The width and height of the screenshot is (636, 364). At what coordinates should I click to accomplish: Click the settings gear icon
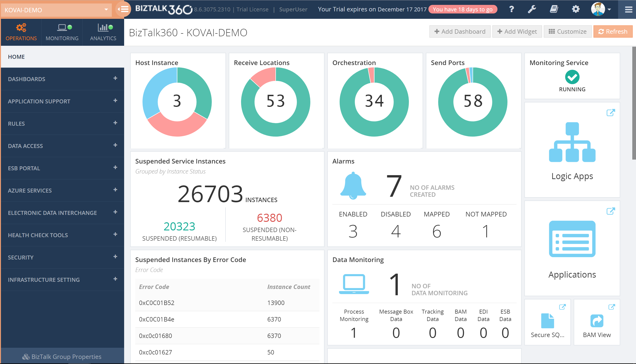coord(576,9)
